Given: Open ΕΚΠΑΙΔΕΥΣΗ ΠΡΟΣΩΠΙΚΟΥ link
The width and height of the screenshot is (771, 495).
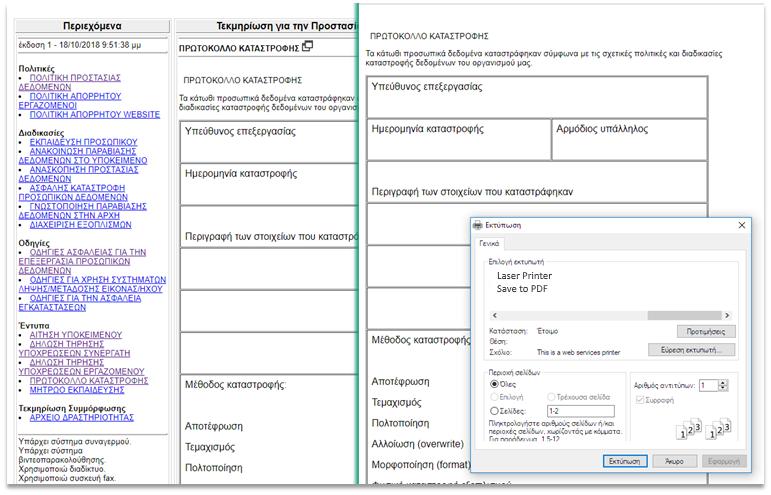Looking at the screenshot, I should [x=83, y=142].
